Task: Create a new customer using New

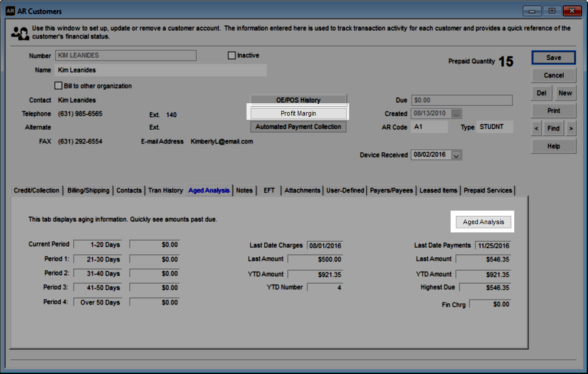Action: 566,93
